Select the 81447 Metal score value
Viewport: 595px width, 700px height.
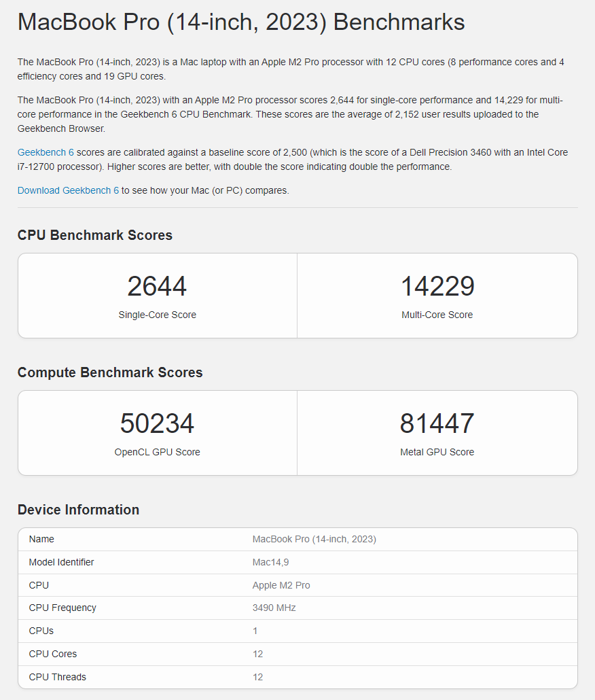point(437,423)
